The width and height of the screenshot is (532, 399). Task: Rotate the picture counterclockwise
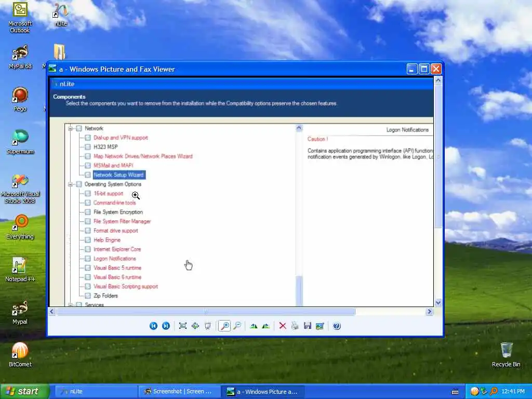click(x=266, y=326)
